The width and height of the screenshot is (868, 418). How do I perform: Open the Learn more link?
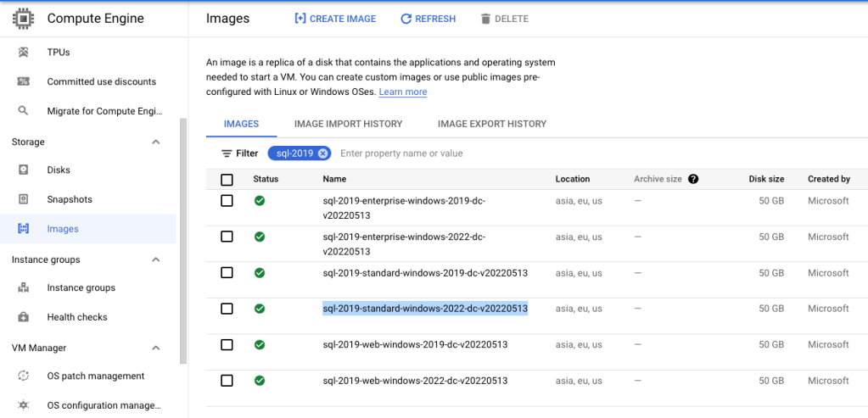pos(402,92)
